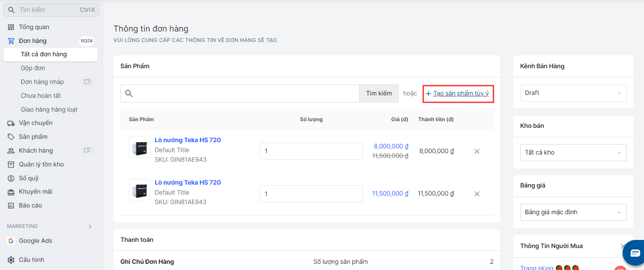Click the first Lò nướng Teka thumbnail
This screenshot has height=270, width=644.
point(139,147)
